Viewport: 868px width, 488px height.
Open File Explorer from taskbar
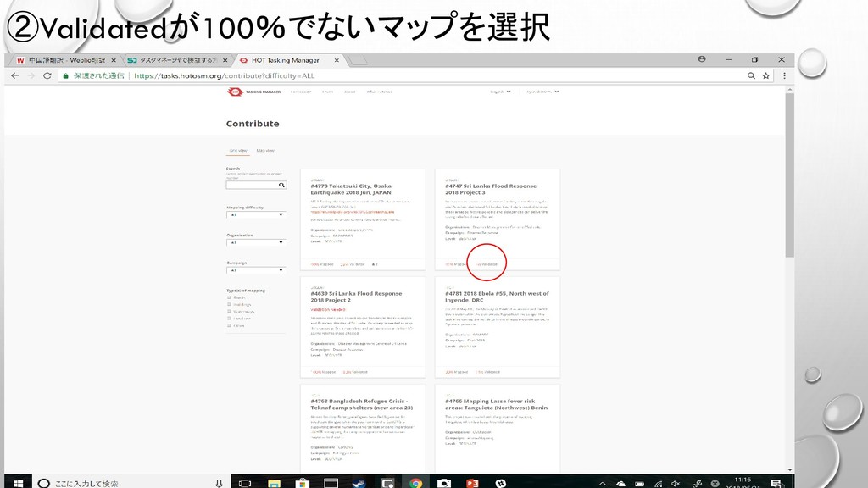tap(274, 483)
